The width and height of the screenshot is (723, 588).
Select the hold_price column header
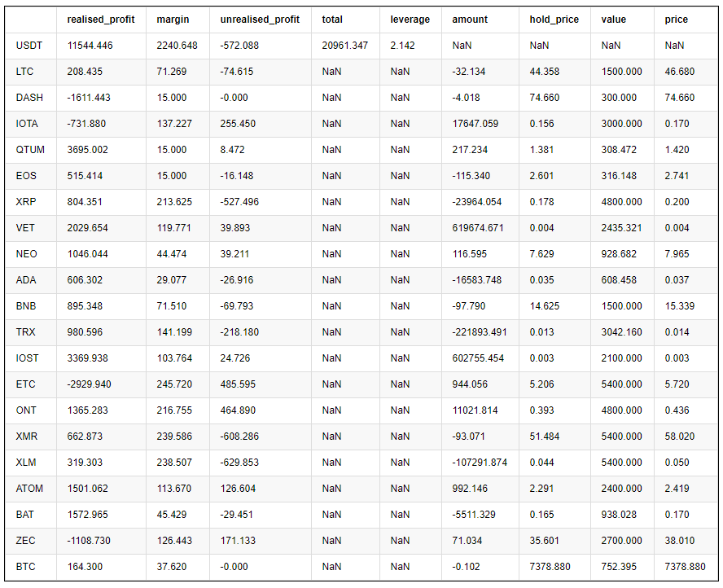[x=554, y=20]
